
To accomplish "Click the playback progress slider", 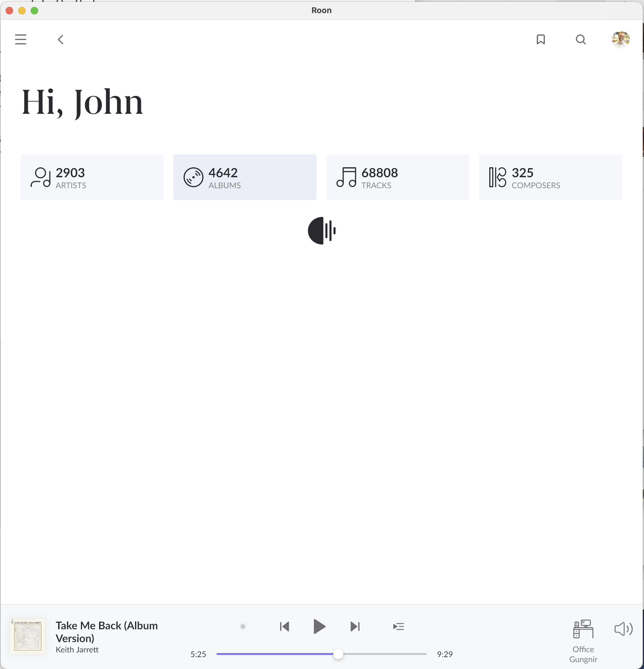I will (321, 654).
